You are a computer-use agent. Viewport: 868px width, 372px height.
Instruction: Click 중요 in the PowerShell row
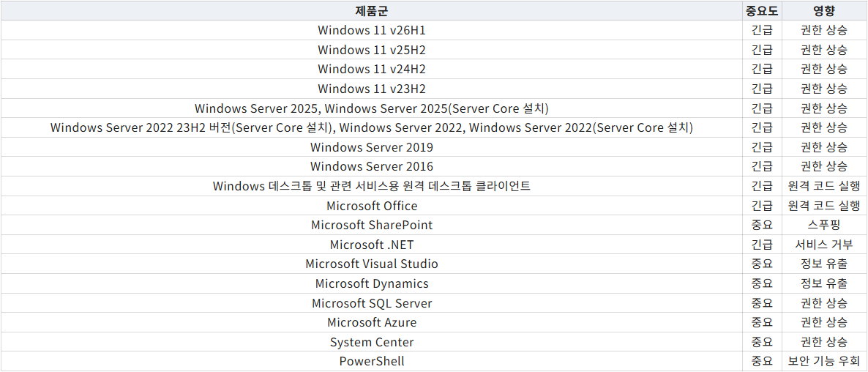click(x=762, y=361)
